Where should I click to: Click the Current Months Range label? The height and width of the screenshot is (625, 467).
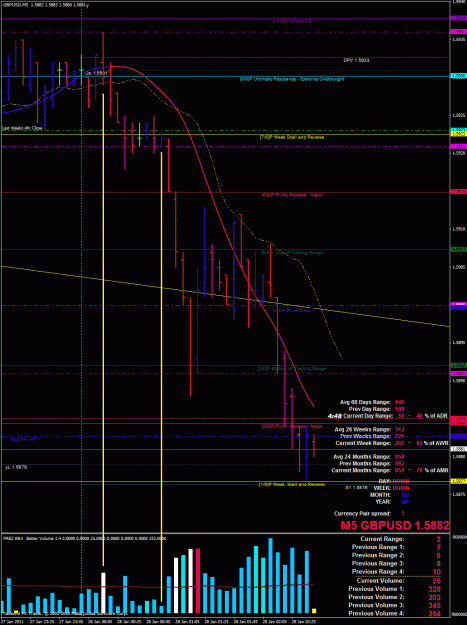[361, 470]
